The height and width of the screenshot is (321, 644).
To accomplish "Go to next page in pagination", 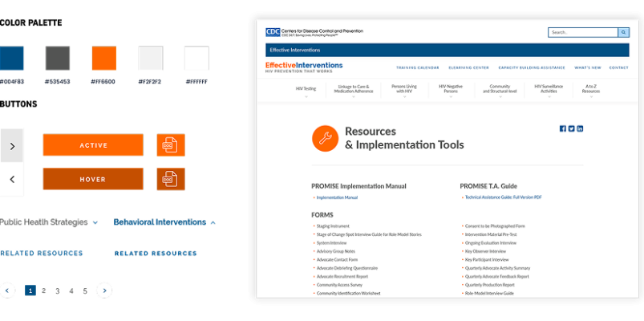I will (104, 291).
